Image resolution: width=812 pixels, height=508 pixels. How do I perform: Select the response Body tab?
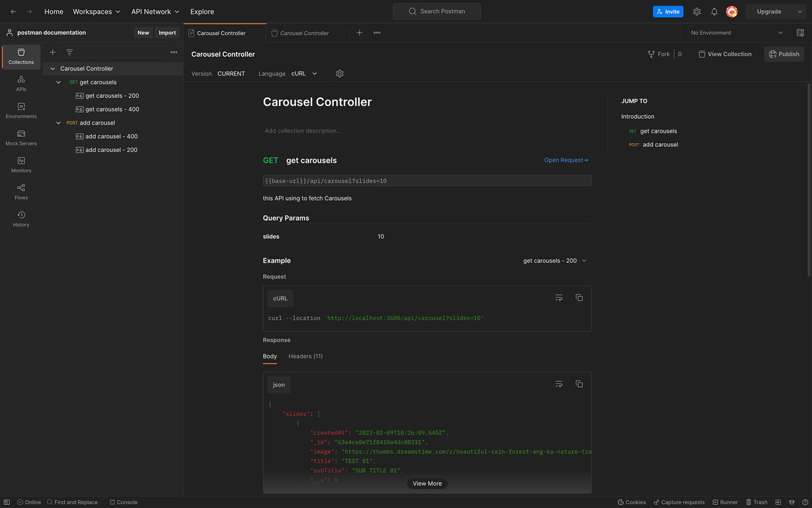270,356
